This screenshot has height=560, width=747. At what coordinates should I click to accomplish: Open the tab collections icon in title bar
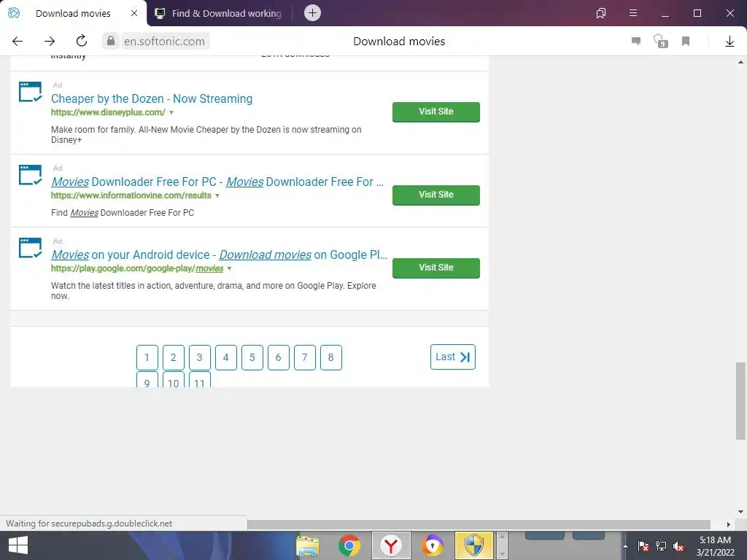point(601,13)
